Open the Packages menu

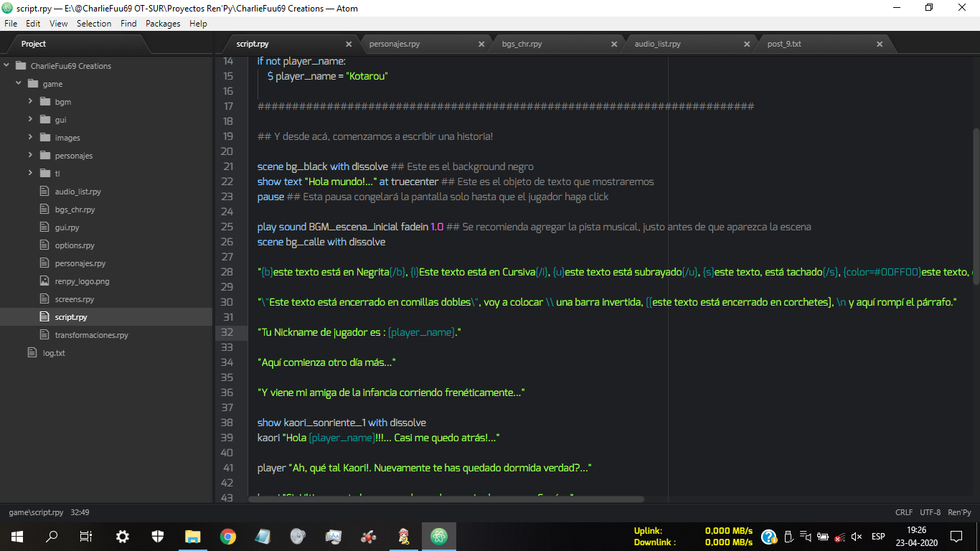163,24
